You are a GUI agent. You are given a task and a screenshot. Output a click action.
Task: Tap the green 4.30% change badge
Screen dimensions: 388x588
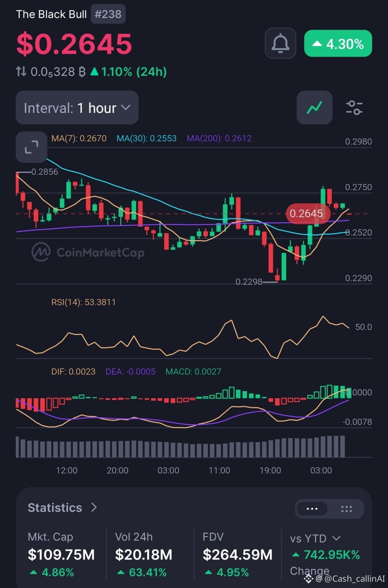pyautogui.click(x=338, y=43)
